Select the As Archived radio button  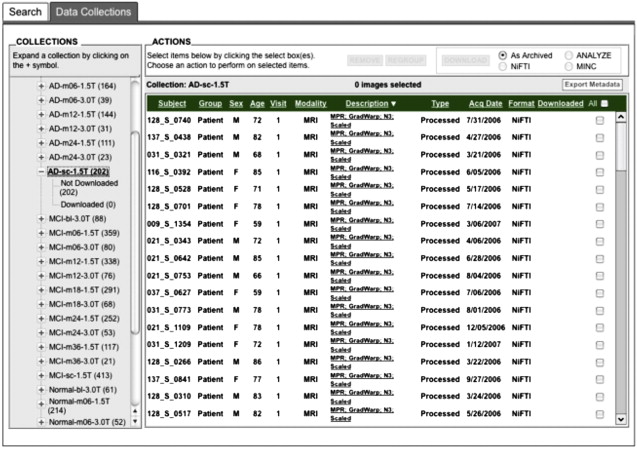pyautogui.click(x=502, y=55)
